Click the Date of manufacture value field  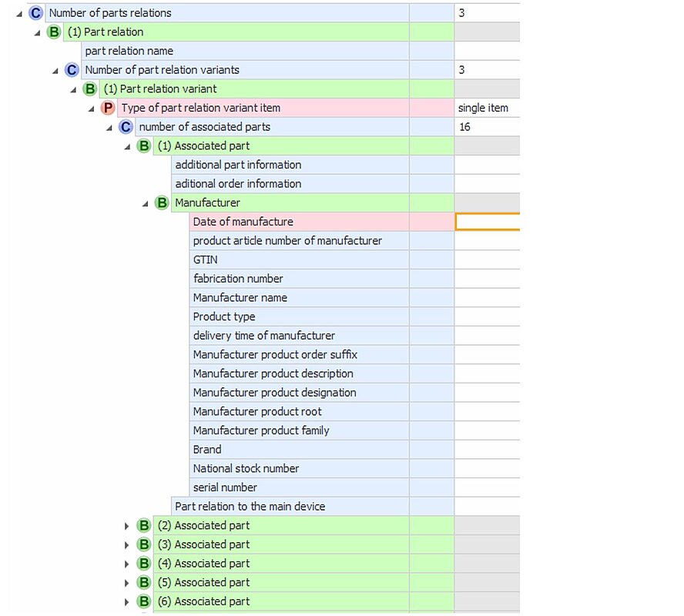click(x=488, y=222)
